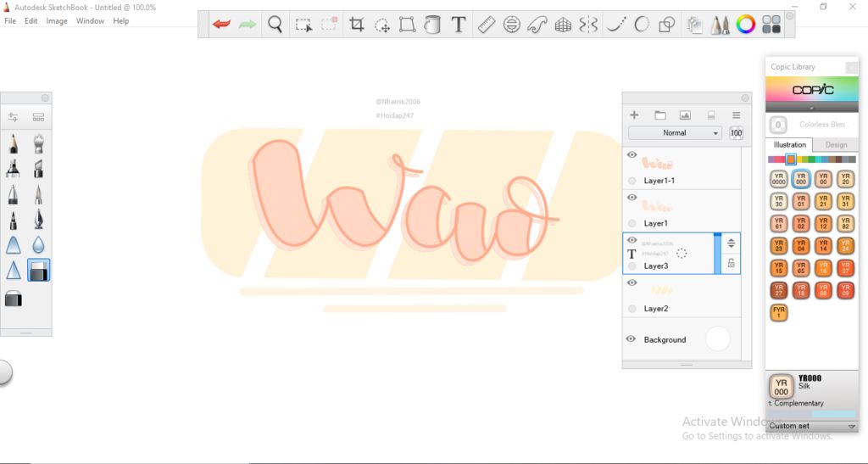This screenshot has width=868, height=464.
Task: Click the red Undo arrow
Action: point(221,25)
